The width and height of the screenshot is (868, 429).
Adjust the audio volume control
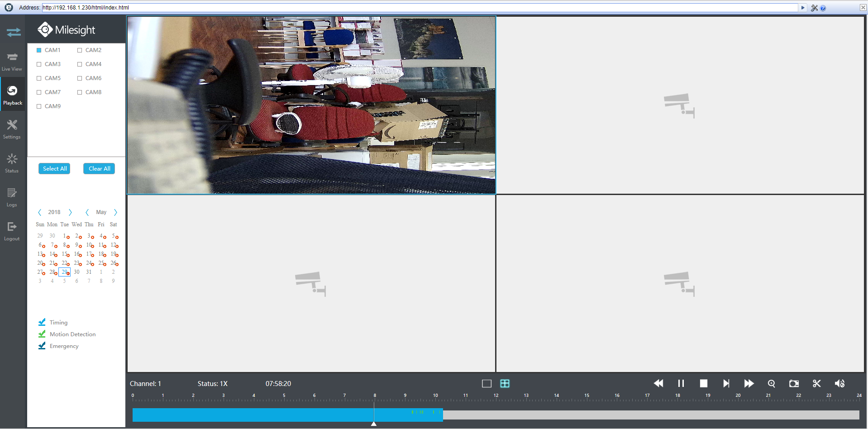pyautogui.click(x=839, y=383)
